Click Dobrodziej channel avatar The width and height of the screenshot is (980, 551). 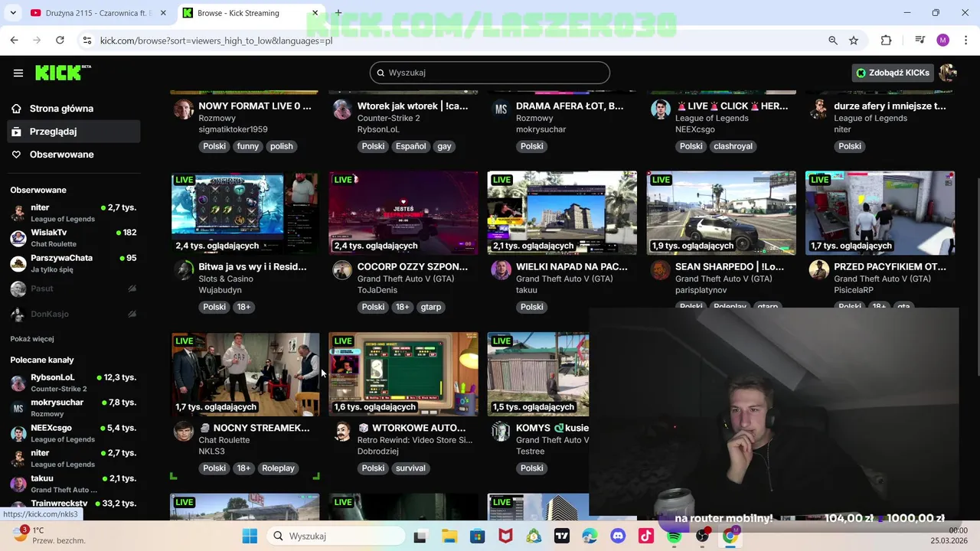coord(342,432)
